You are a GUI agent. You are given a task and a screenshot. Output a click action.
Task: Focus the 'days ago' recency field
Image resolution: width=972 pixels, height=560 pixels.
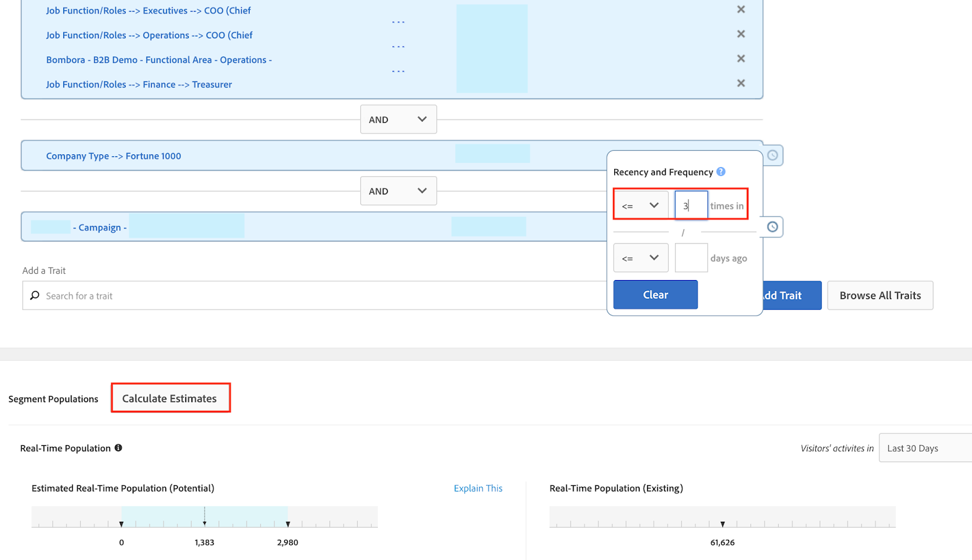pyautogui.click(x=691, y=258)
